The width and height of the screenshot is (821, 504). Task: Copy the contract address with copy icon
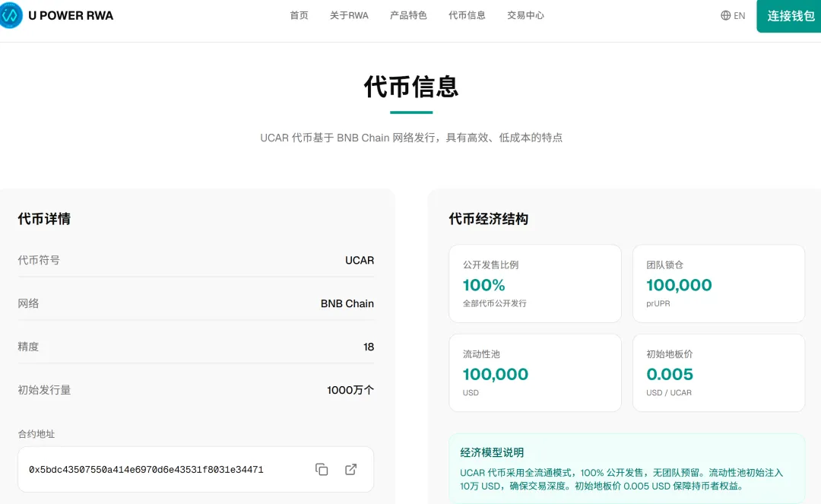[322, 470]
